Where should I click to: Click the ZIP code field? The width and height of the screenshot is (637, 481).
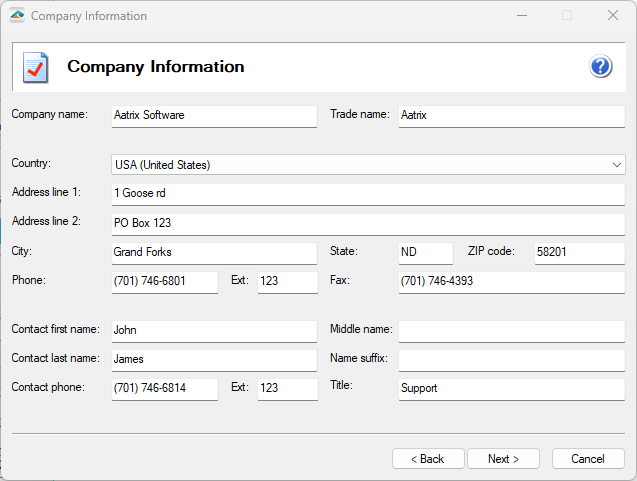[x=580, y=254]
